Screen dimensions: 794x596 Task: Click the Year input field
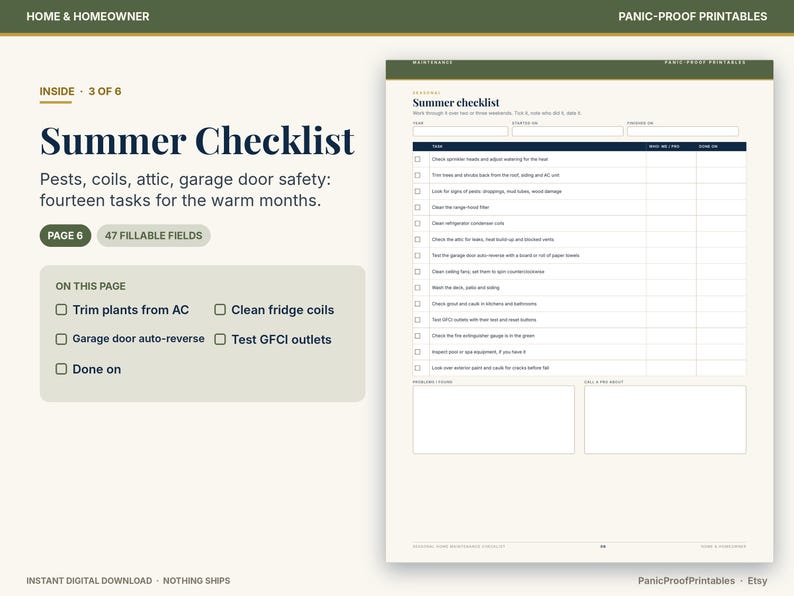[x=460, y=132]
